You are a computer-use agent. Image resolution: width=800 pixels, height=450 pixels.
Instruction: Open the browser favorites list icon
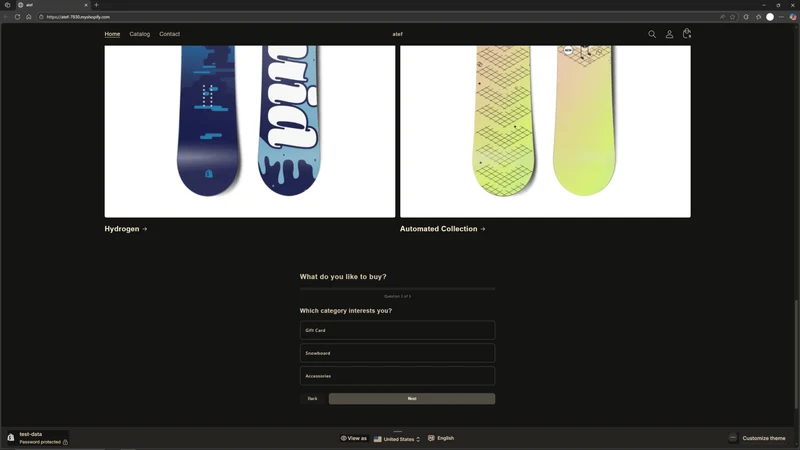[758, 17]
